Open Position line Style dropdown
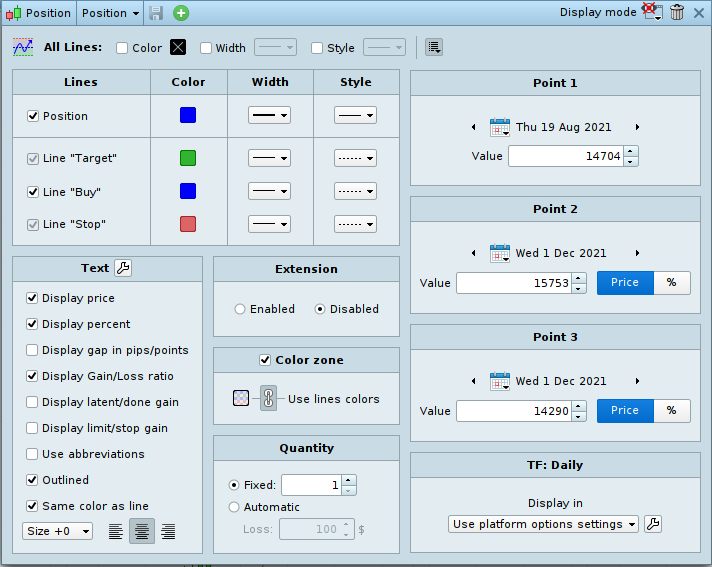Screen dimensions: 712x567 click(356, 115)
